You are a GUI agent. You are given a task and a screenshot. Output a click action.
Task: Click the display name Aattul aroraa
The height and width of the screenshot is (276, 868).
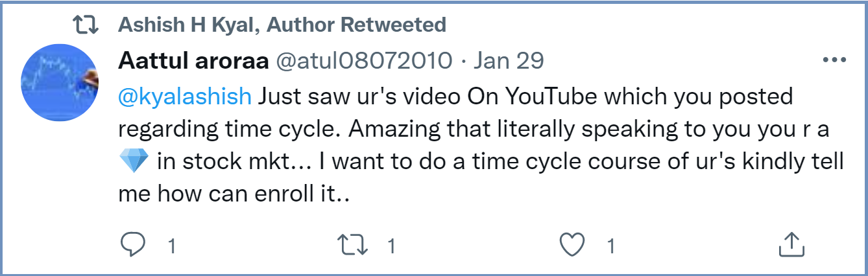tap(193, 61)
